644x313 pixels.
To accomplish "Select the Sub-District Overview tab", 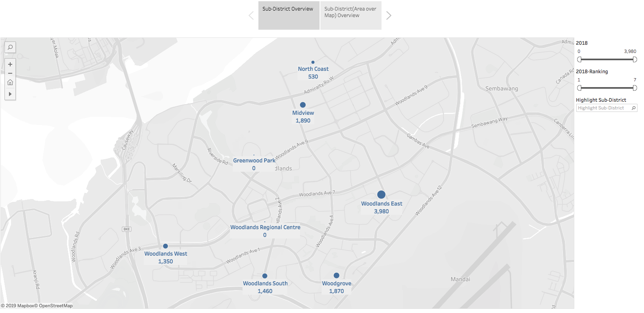I will (x=289, y=15).
